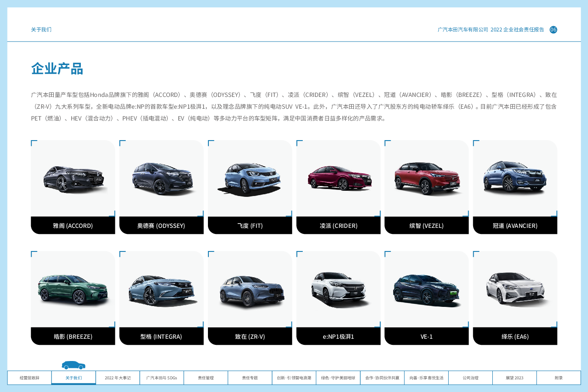The height and width of the screenshot is (392, 588).
Task: Open 向善·乐享喜悦生活 tab
Action: 426,378
